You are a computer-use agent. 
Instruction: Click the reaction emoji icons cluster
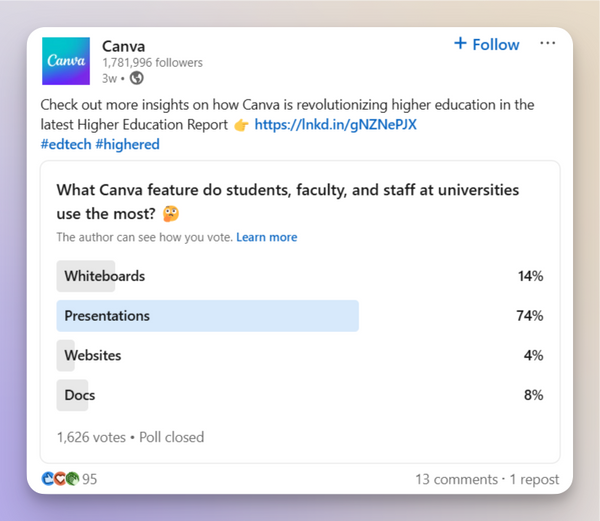(x=60, y=479)
